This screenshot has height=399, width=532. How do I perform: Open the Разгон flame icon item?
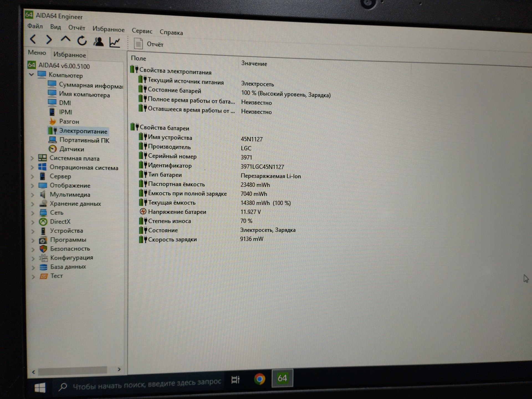pyautogui.click(x=52, y=121)
